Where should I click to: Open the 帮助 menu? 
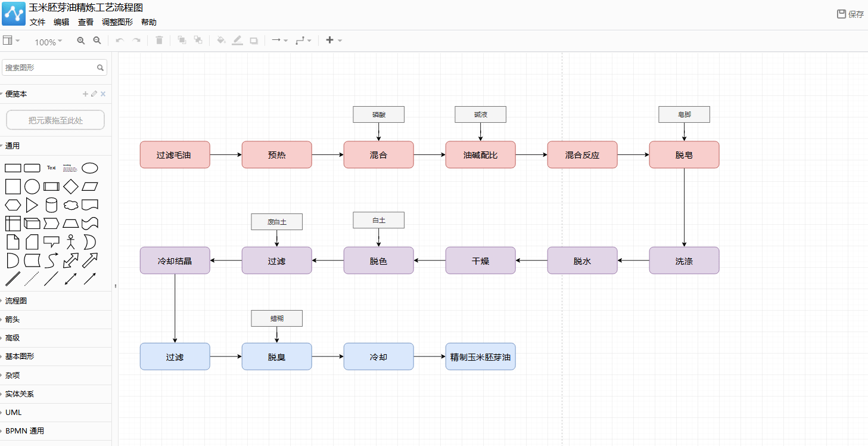[149, 22]
